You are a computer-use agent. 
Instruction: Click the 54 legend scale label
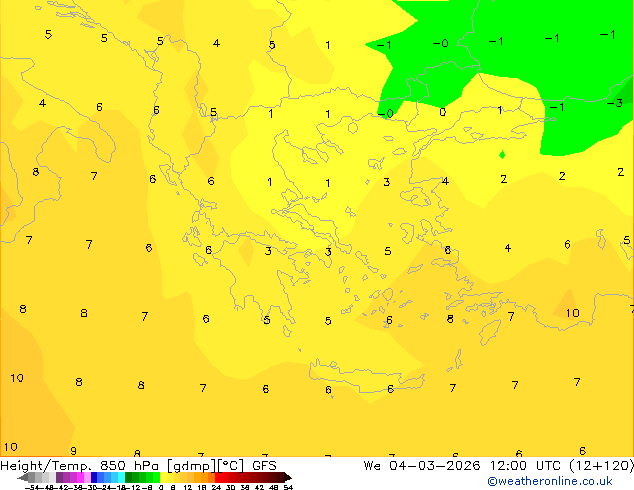point(288,487)
